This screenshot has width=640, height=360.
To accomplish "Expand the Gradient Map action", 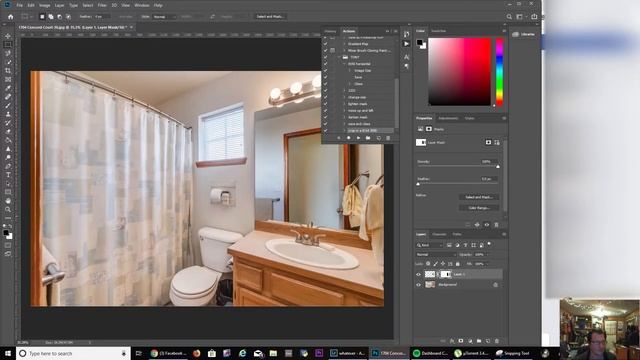I will pyautogui.click(x=344, y=44).
